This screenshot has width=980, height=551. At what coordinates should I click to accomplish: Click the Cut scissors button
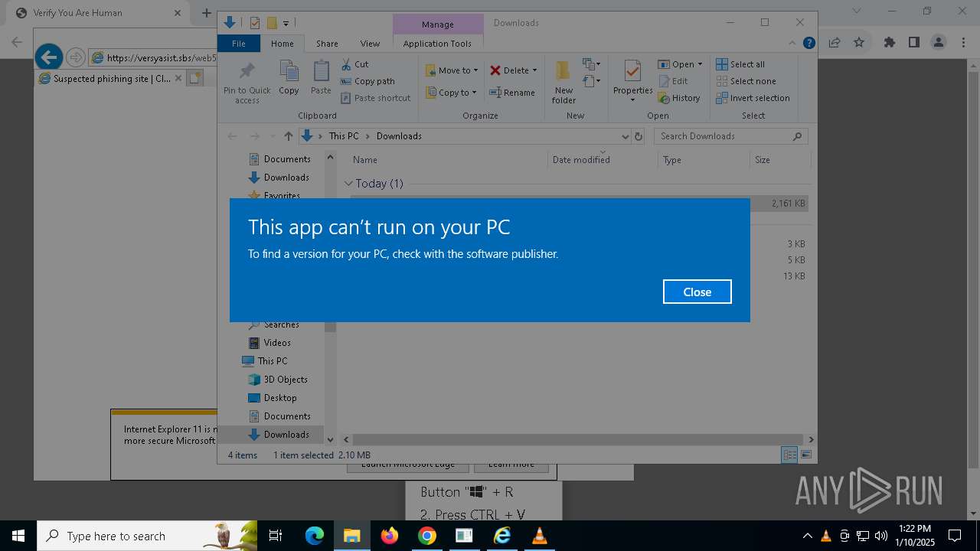pyautogui.click(x=354, y=64)
